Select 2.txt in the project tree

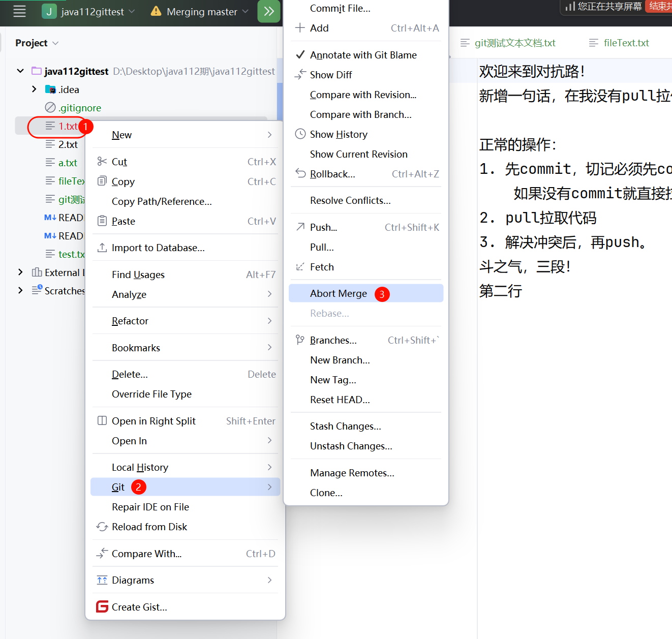coord(68,144)
